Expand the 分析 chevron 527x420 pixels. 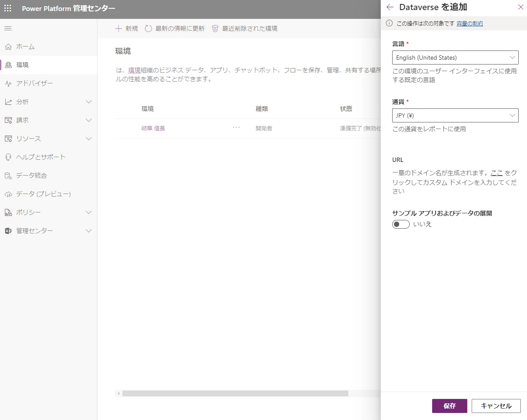88,102
